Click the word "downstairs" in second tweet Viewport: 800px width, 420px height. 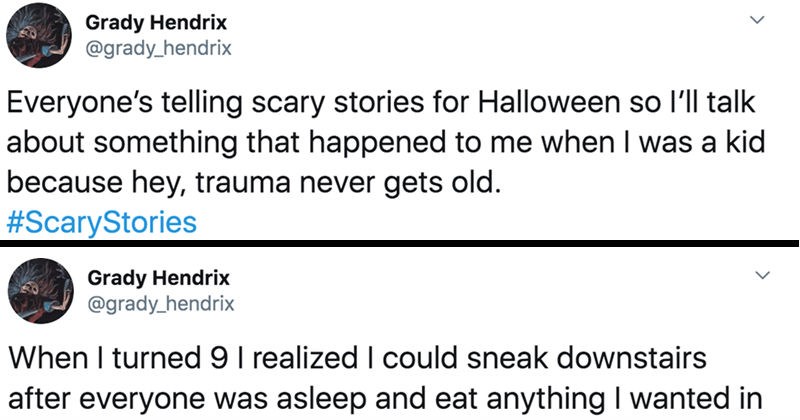(631, 358)
